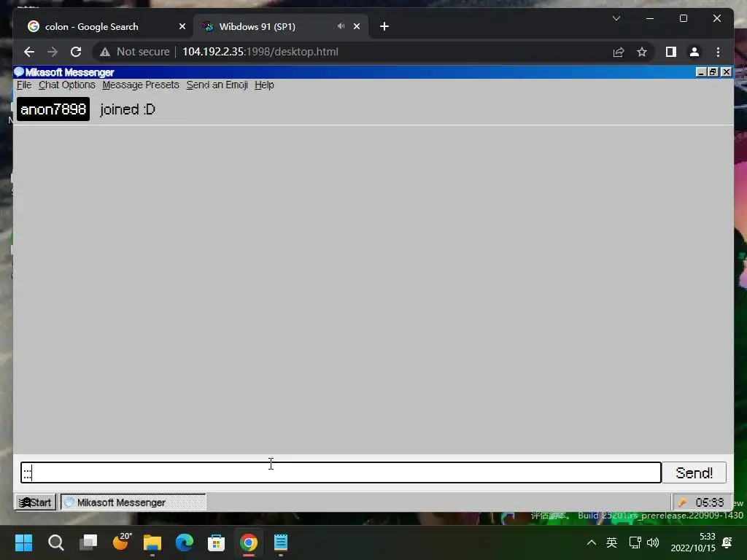Open a new Chrome tab
This screenshot has height=560, width=747.
click(384, 27)
